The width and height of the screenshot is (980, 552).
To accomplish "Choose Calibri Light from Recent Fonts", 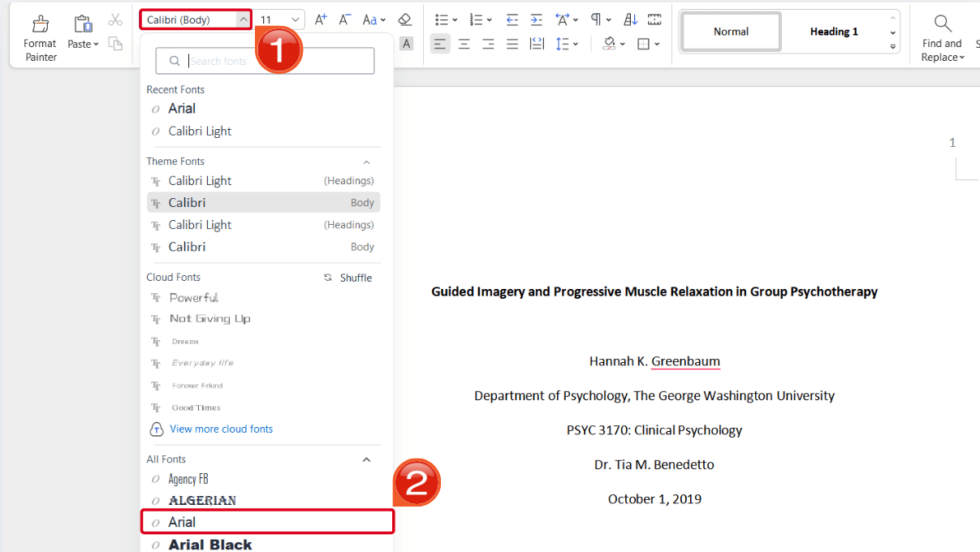I will coord(200,131).
